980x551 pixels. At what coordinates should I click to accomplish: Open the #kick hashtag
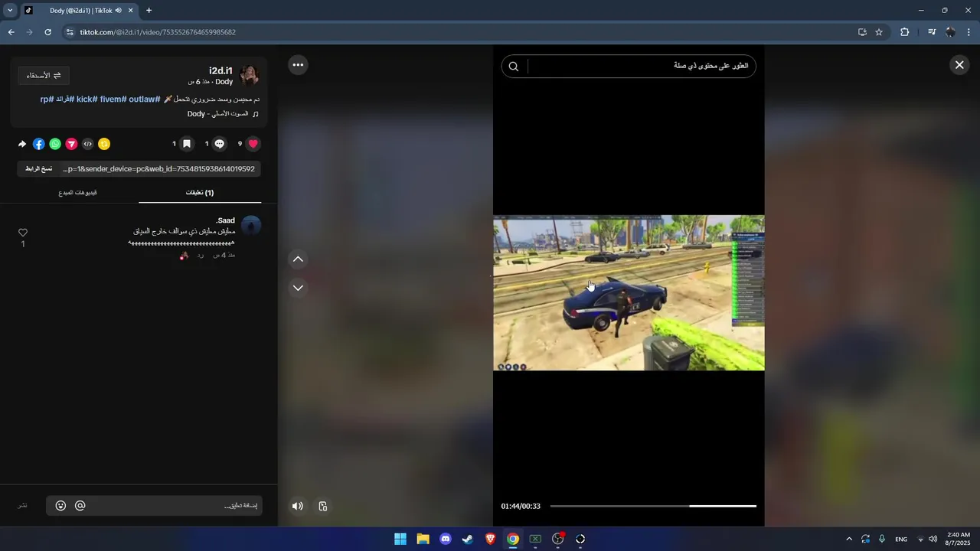[x=87, y=99]
